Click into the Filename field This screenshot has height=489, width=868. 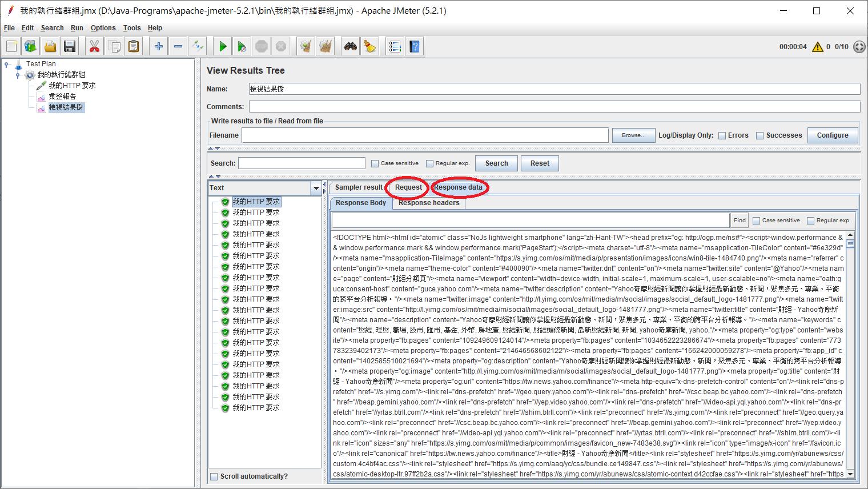point(425,135)
